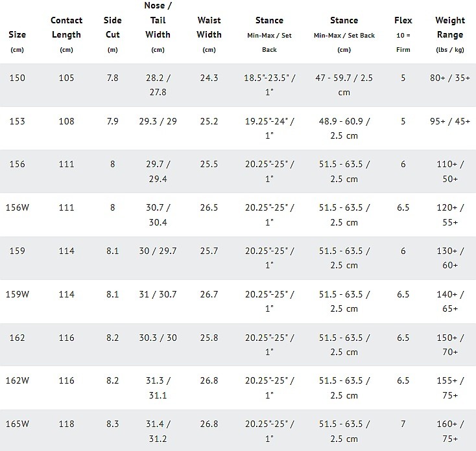Select the 156W size cell

[x=22, y=207]
